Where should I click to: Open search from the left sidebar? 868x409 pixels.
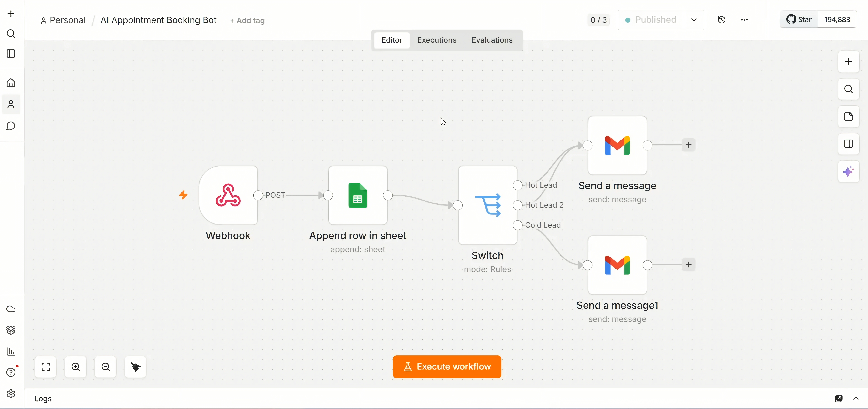tap(11, 34)
